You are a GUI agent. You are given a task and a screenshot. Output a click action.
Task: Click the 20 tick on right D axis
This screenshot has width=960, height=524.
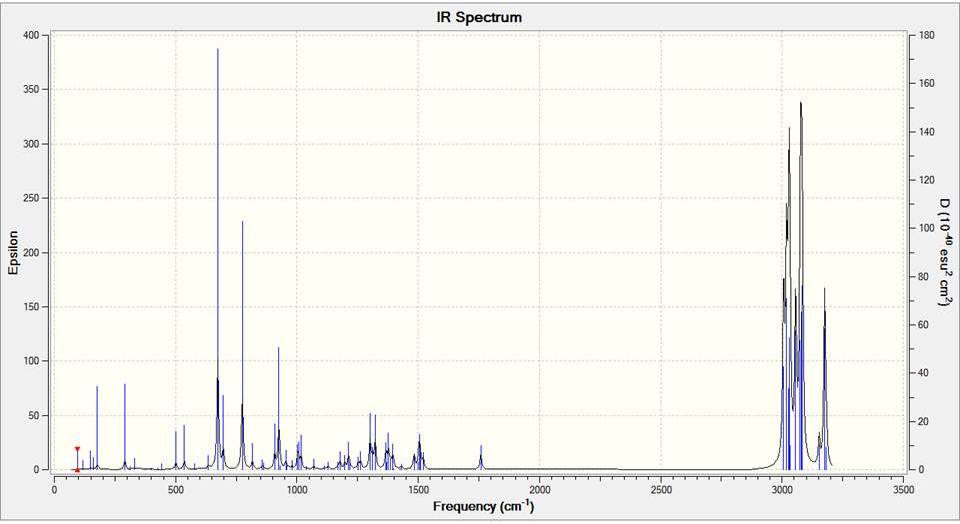(x=924, y=421)
